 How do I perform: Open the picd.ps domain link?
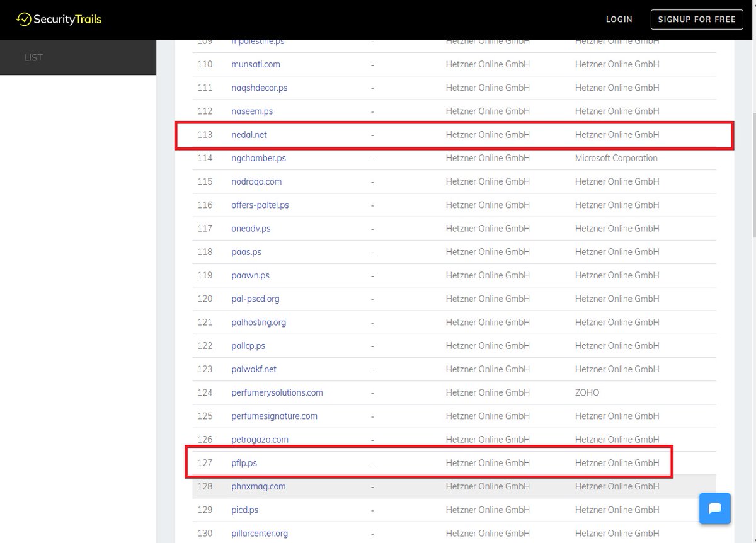coord(245,510)
